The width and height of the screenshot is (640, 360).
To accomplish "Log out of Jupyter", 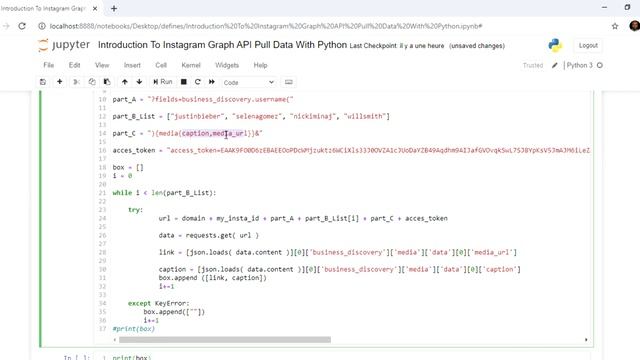I will [588, 45].
